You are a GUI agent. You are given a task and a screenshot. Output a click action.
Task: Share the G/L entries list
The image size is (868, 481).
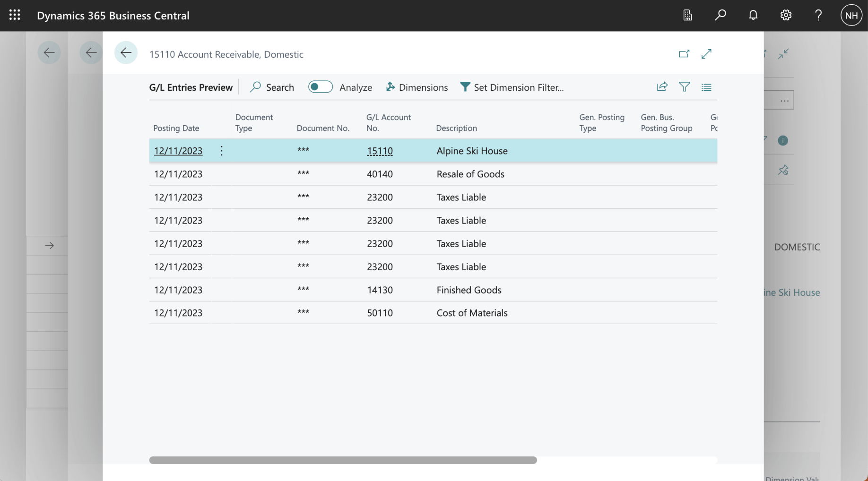click(x=662, y=87)
